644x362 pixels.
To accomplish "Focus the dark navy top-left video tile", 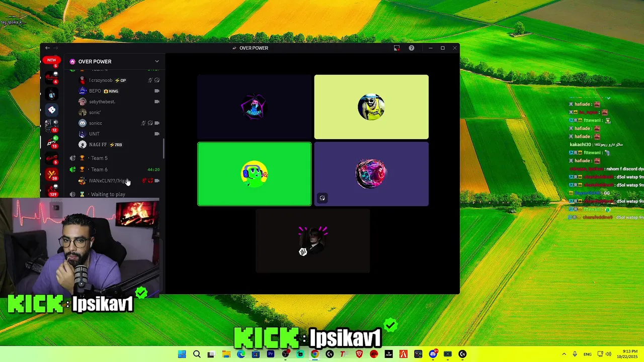I will [255, 107].
